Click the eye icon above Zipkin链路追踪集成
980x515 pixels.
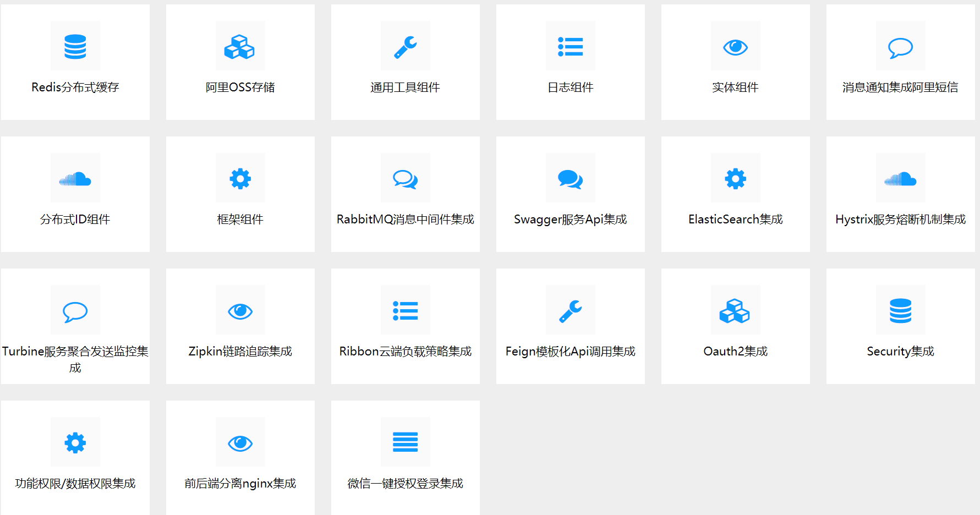[240, 311]
